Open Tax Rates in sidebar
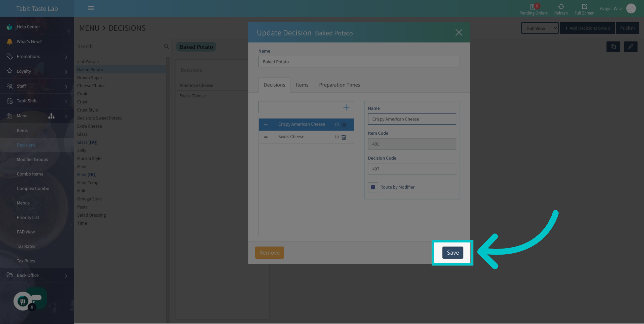Screen dimensions: 644x324 tap(26, 246)
